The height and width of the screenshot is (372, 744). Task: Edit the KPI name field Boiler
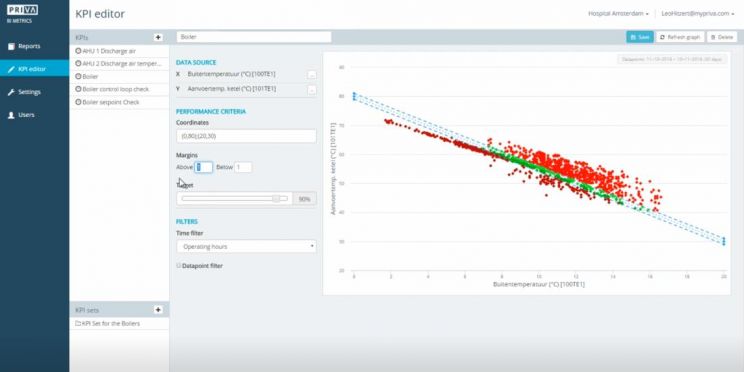pyautogui.click(x=254, y=37)
